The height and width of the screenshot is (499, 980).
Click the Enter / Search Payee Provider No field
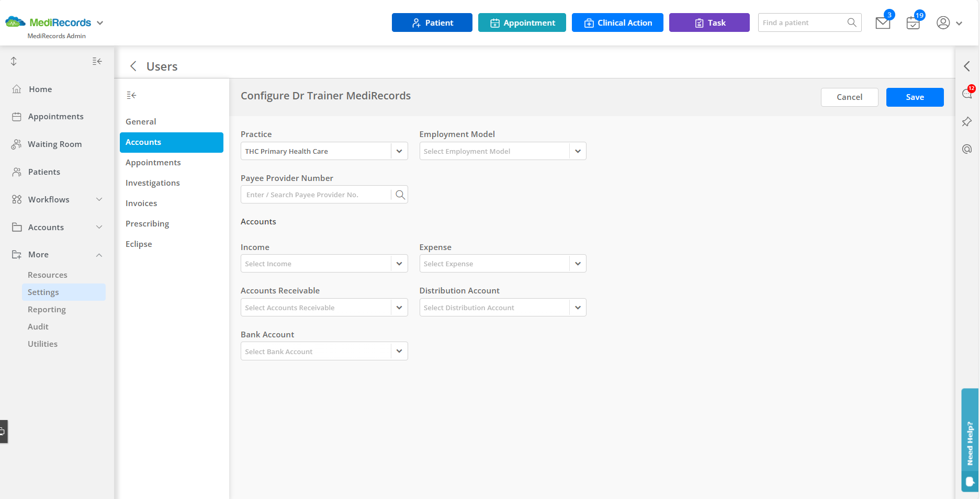click(x=314, y=194)
